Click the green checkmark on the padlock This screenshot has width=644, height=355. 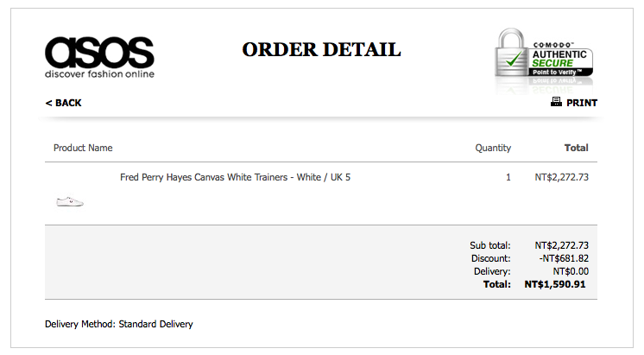point(515,61)
